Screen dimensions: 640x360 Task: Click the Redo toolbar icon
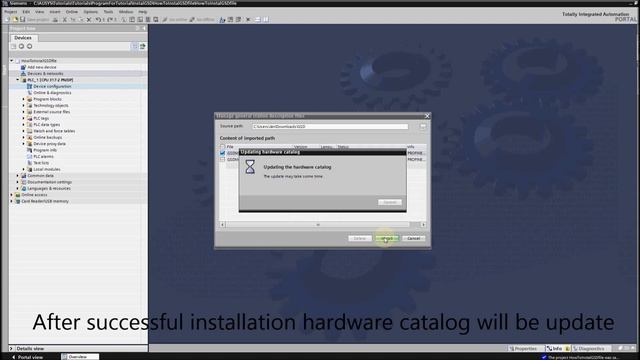pos(109,20)
